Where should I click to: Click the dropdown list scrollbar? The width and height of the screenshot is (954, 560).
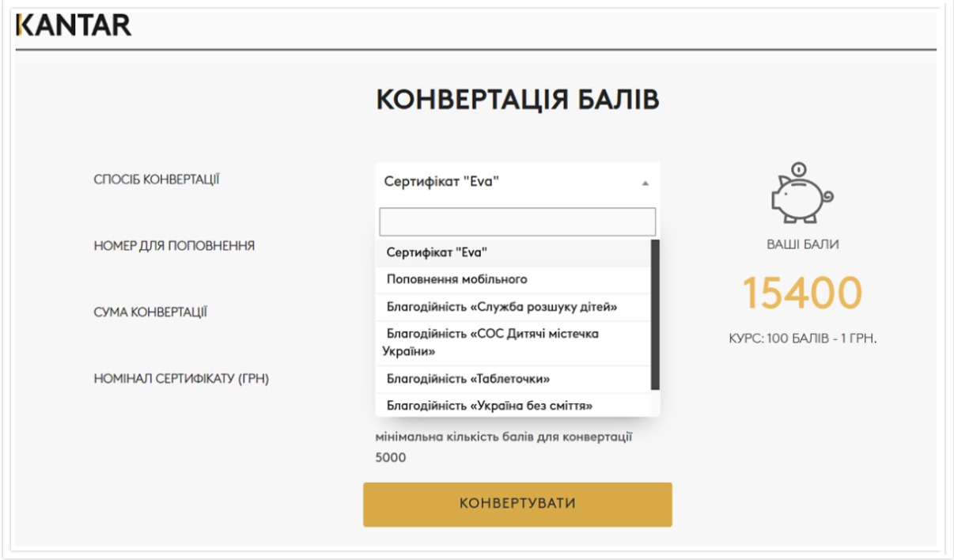654,315
